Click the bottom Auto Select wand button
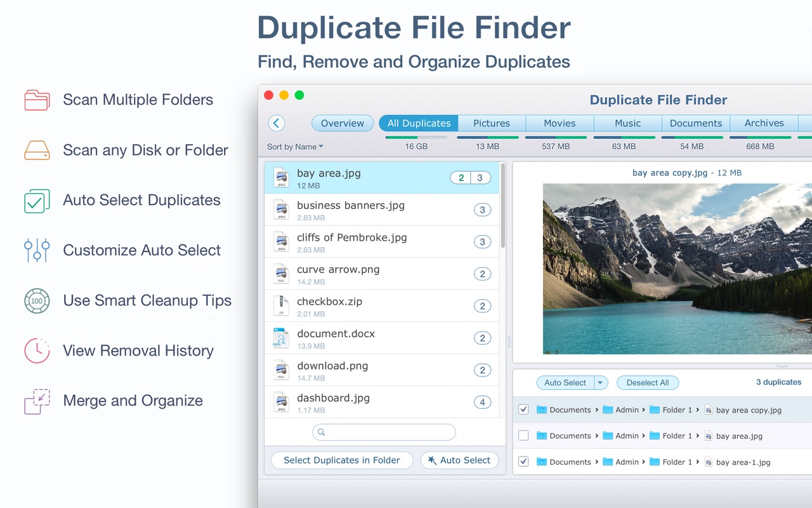 459,460
